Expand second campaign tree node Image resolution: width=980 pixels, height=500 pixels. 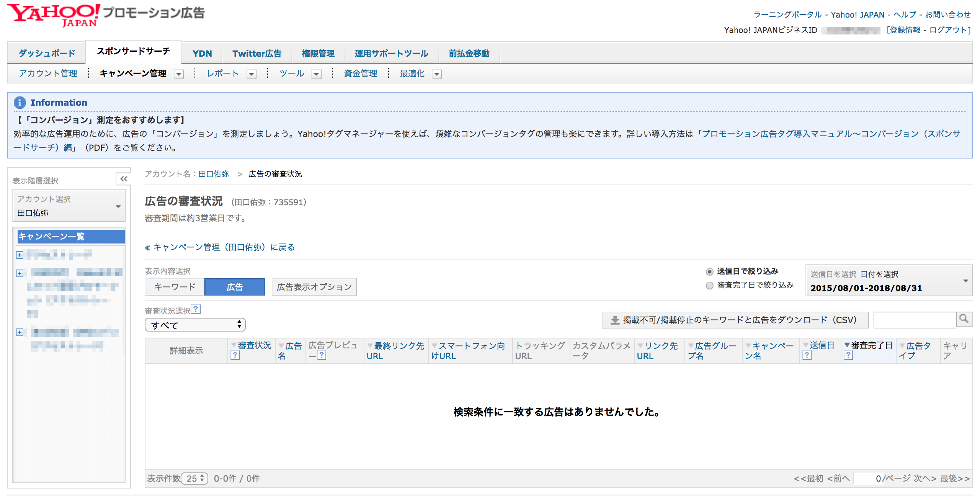(20, 273)
